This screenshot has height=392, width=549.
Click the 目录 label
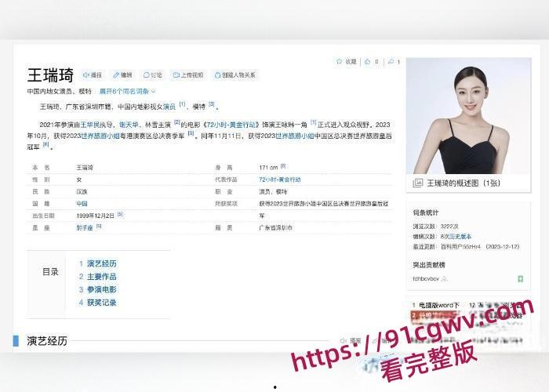click(x=50, y=272)
